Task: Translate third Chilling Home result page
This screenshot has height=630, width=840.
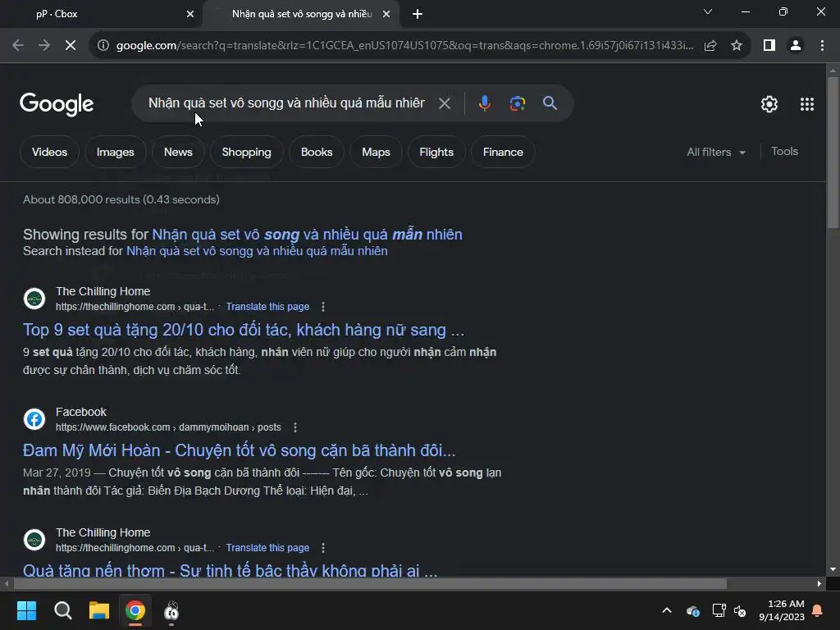Action: 267,548
